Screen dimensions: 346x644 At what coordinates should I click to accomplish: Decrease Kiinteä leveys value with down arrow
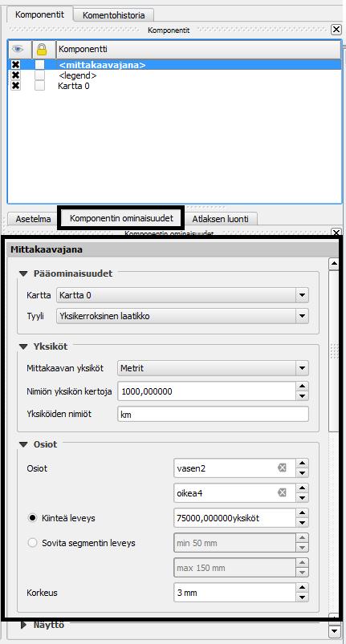tap(302, 524)
